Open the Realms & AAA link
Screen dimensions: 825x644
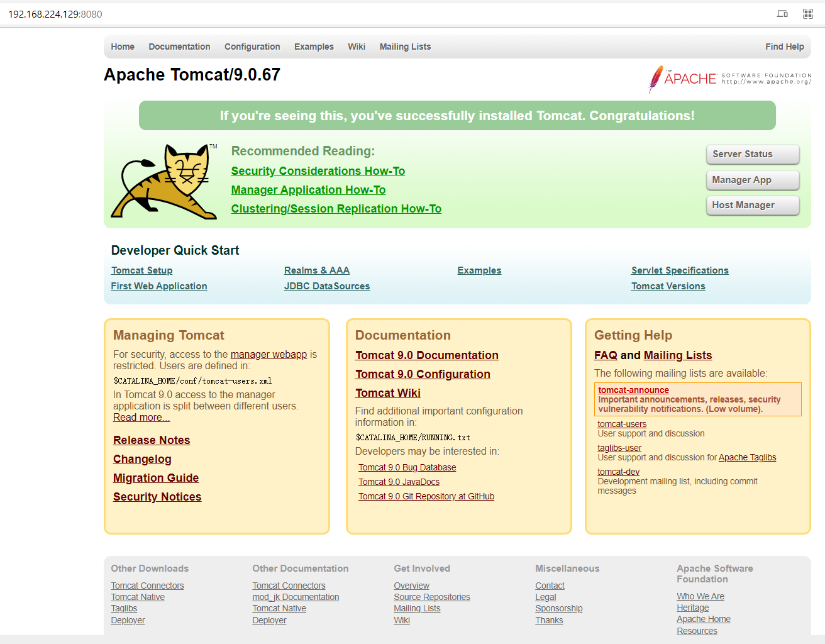[x=317, y=270]
